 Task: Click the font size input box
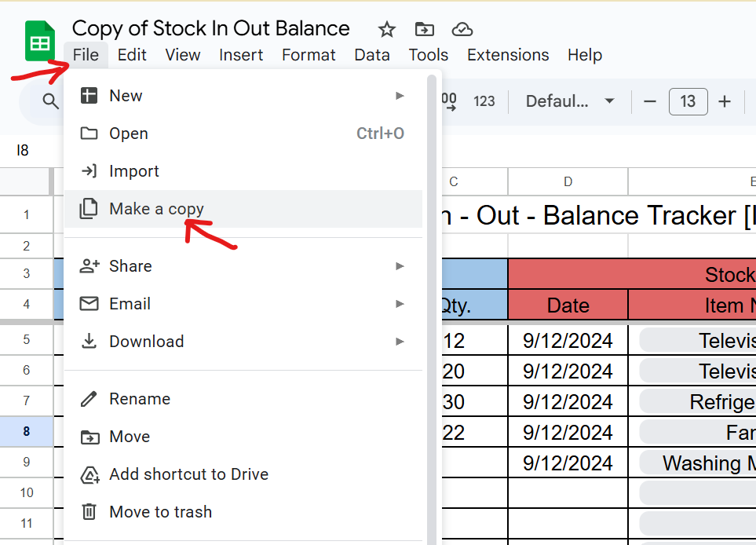click(688, 101)
